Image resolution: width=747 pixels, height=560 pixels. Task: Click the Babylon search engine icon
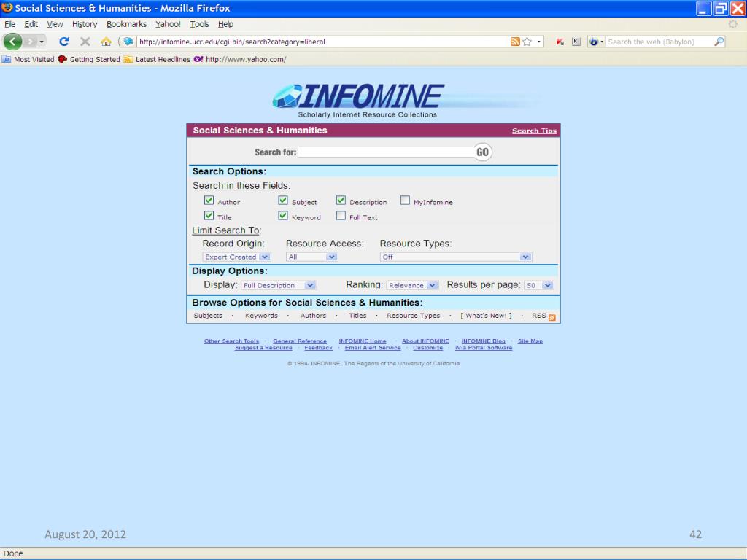(594, 42)
